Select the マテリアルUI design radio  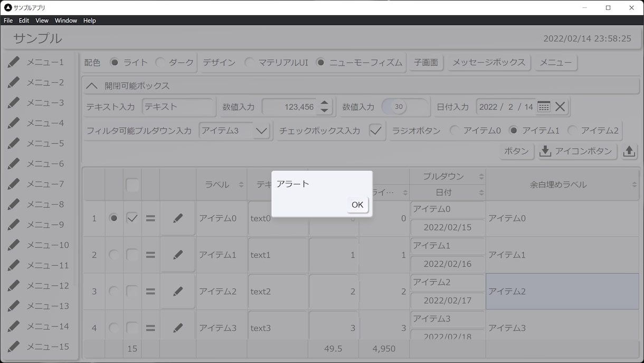(x=249, y=62)
